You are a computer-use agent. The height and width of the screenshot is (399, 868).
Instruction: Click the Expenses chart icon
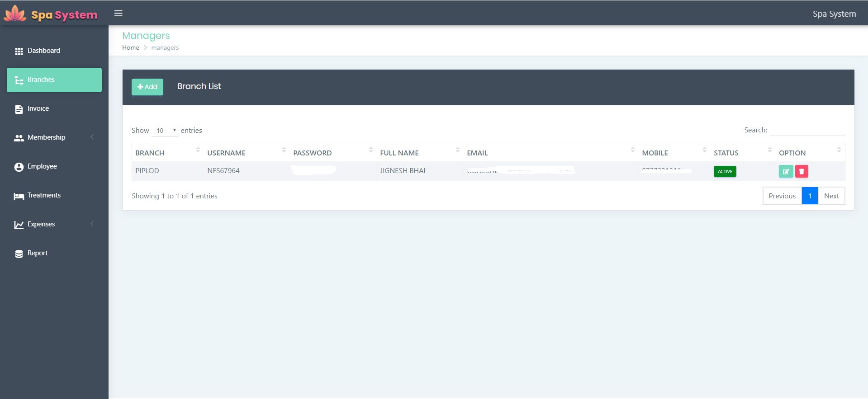[x=19, y=225]
